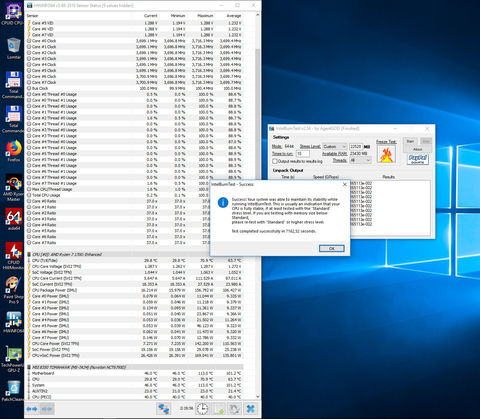480x419 pixels.
Task: Select the Core #7 VID row
Action: [135, 35]
